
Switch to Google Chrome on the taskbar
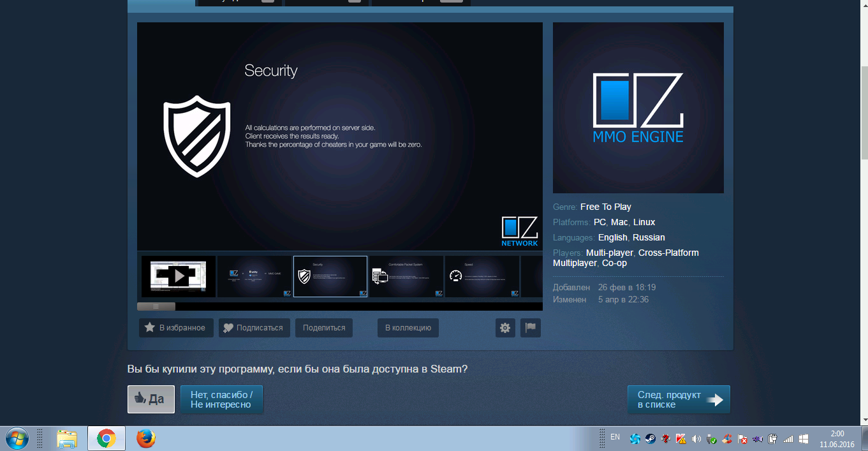(106, 438)
